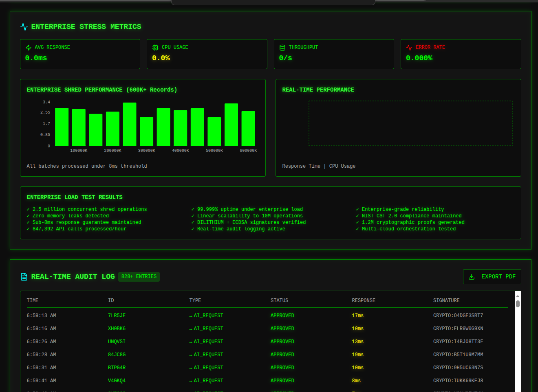
Task: Click the ID column header
Action: (x=111, y=300)
